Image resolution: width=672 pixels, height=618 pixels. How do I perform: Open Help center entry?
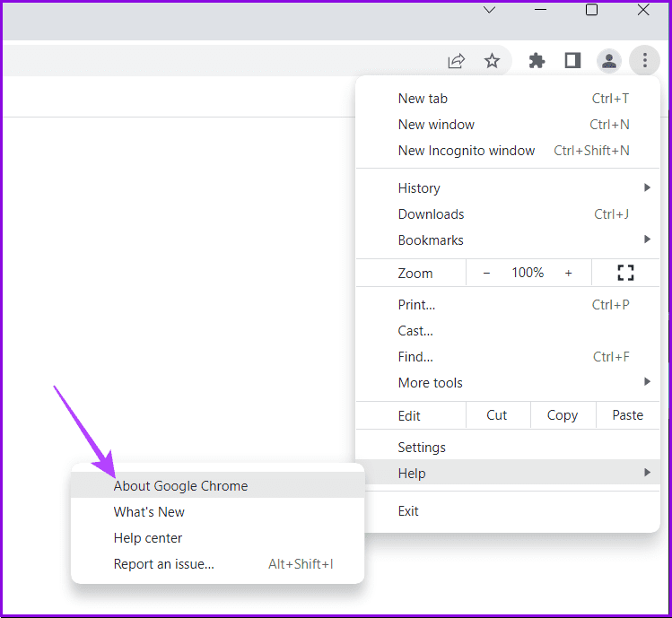tap(217, 538)
